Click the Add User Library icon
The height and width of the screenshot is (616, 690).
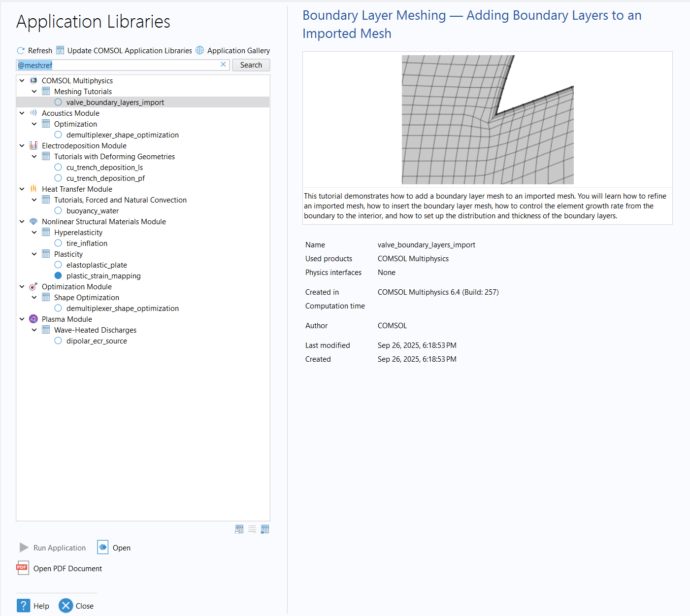click(x=239, y=529)
